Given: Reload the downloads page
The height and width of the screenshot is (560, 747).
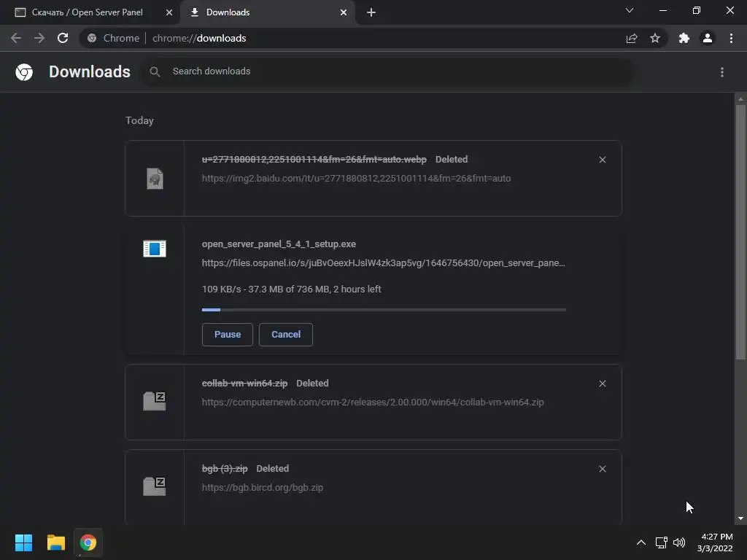Looking at the screenshot, I should click(x=63, y=38).
